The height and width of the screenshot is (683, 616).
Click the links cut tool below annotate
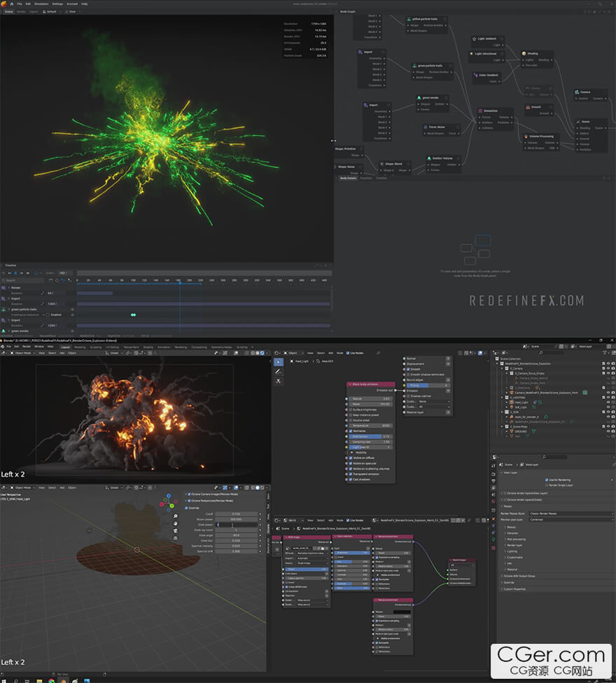pyautogui.click(x=279, y=382)
